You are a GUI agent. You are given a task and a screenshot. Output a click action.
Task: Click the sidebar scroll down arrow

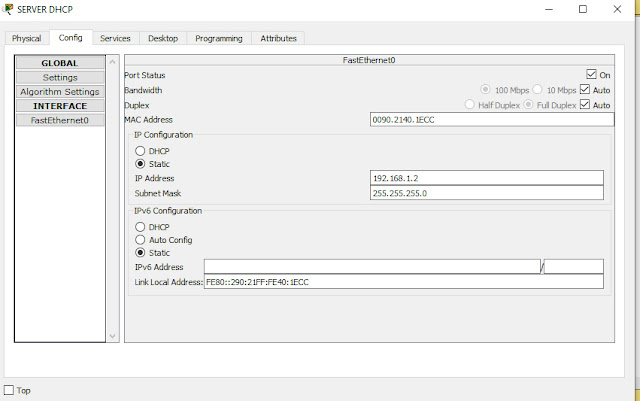coord(113,336)
